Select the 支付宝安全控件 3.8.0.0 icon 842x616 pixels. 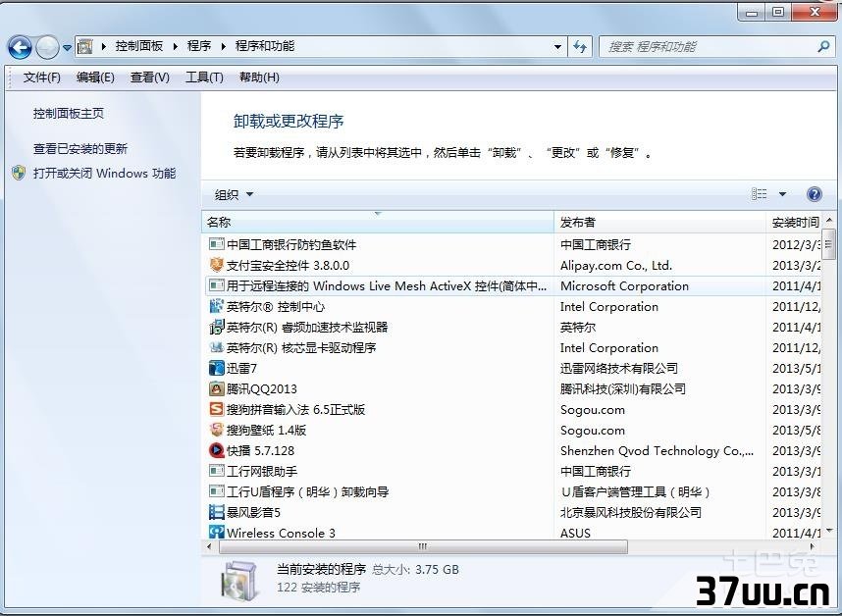tap(217, 265)
